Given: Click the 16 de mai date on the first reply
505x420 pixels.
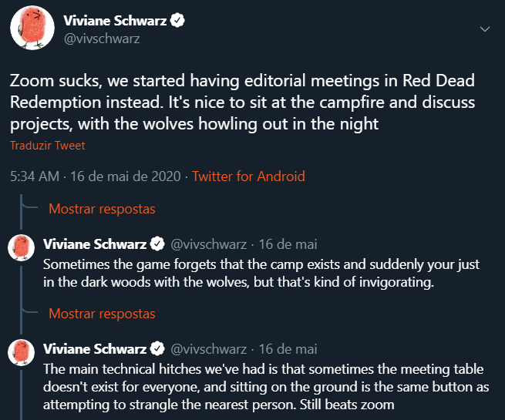Looking at the screenshot, I should click(288, 244).
